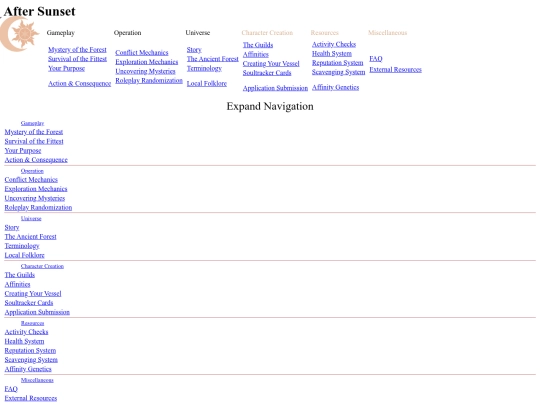
Task: Select Affinity Genetics in the expanded list
Action: [28, 369]
